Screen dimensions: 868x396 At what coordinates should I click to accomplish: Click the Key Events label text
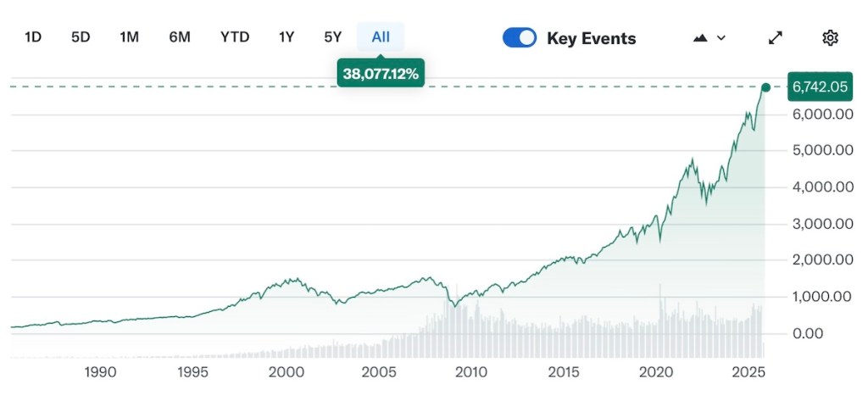[591, 38]
